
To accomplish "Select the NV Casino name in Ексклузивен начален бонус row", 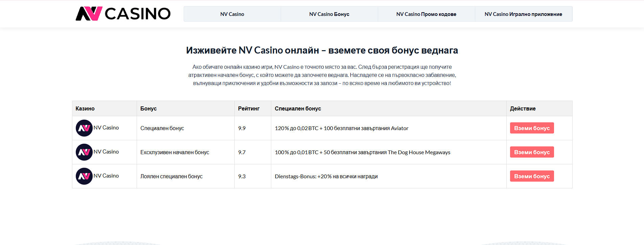I will 106,152.
